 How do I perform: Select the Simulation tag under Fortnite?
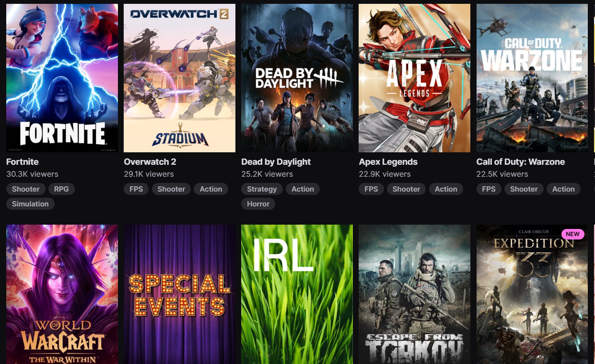(x=30, y=204)
